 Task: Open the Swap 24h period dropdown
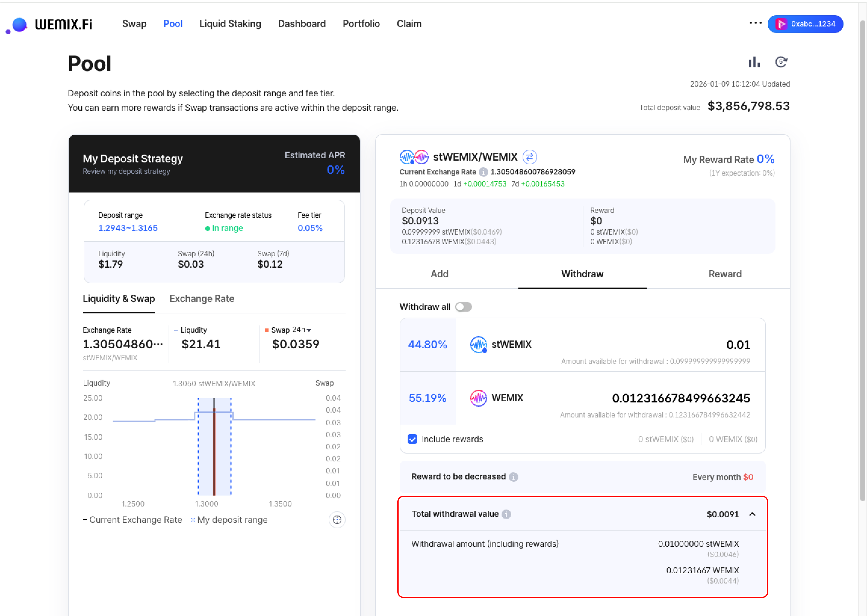(x=301, y=330)
